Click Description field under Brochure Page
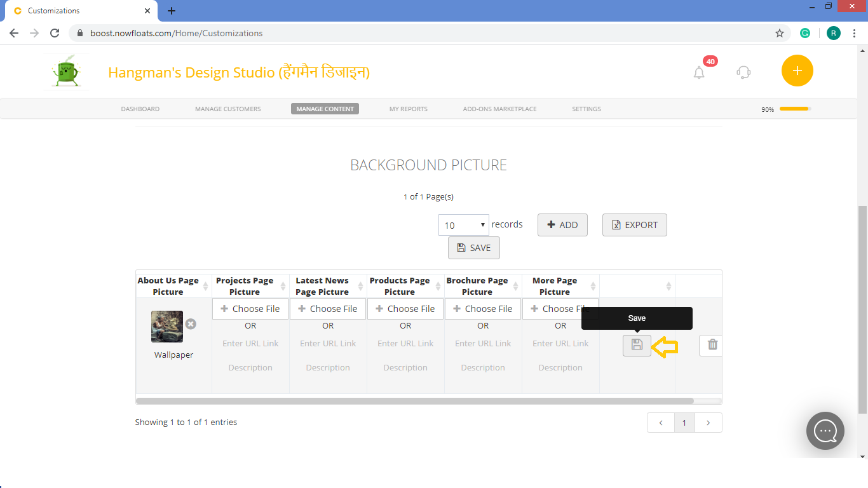Viewport: 868px width, 488px height. click(x=483, y=367)
